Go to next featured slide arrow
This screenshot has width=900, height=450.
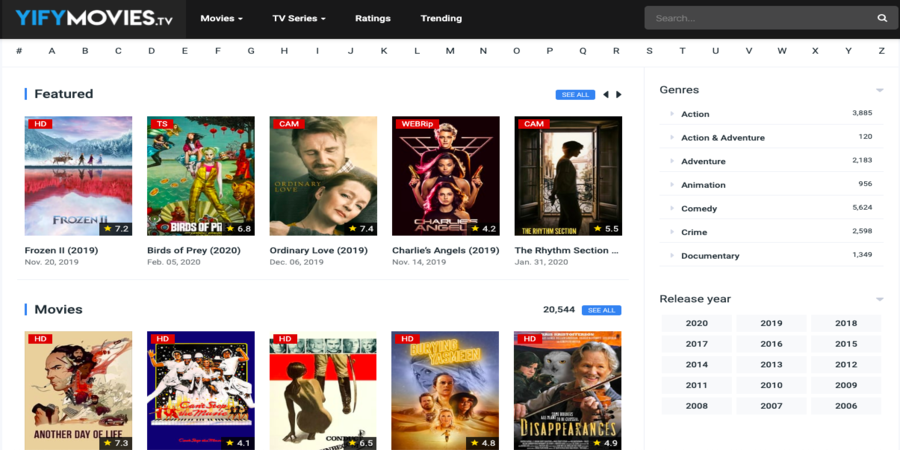point(619,95)
